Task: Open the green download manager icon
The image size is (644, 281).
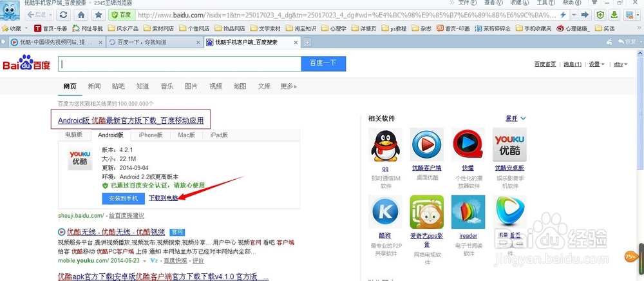Action: 614,15
